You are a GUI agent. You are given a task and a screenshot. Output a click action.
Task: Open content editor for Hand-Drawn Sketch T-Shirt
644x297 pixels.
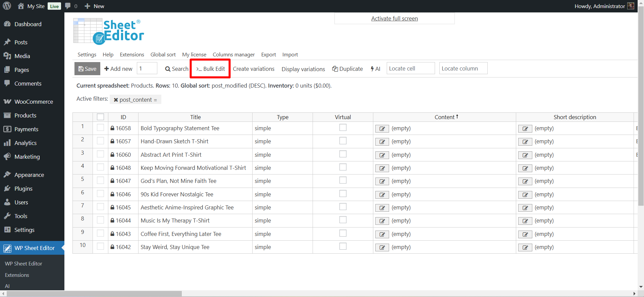(x=382, y=142)
